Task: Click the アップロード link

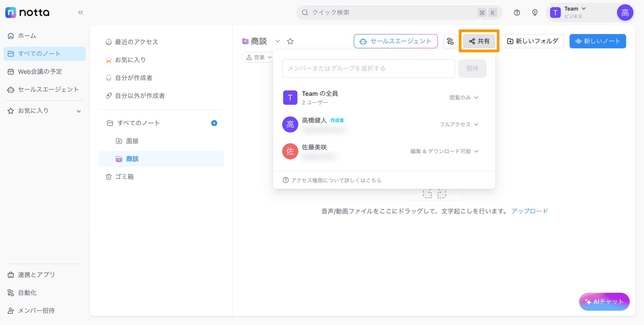Action: pos(529,211)
